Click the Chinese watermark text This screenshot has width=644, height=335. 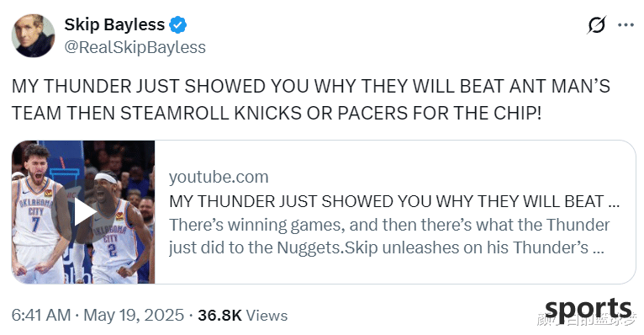coord(588,320)
